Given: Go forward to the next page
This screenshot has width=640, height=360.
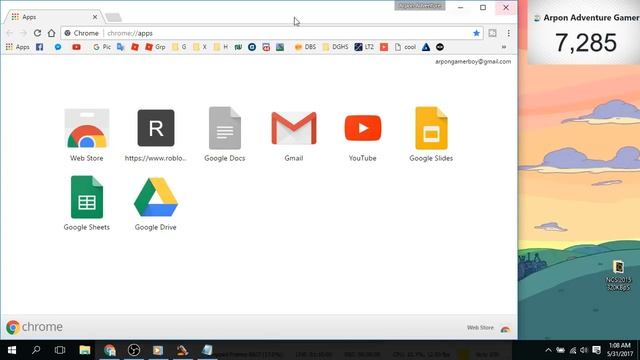Looking at the screenshot, I should coord(23,33).
